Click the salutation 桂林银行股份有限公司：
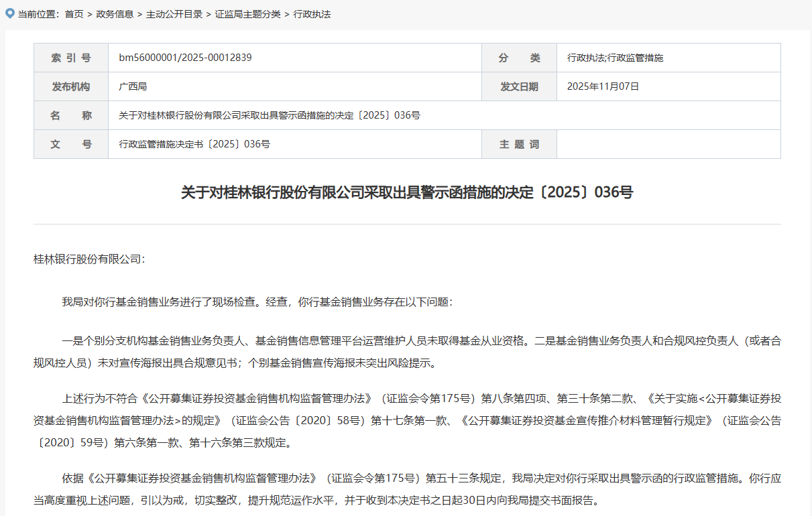 [x=89, y=259]
